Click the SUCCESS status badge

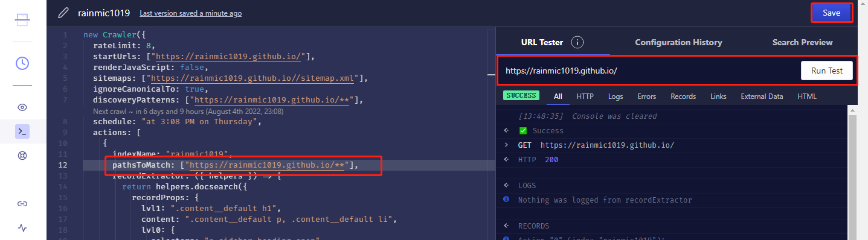tap(521, 95)
